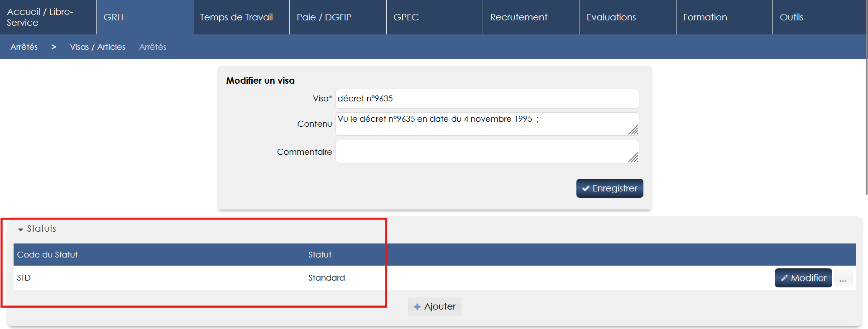Open the Outils menu
Image resolution: width=868 pixels, height=329 pixels.
pyautogui.click(x=791, y=17)
